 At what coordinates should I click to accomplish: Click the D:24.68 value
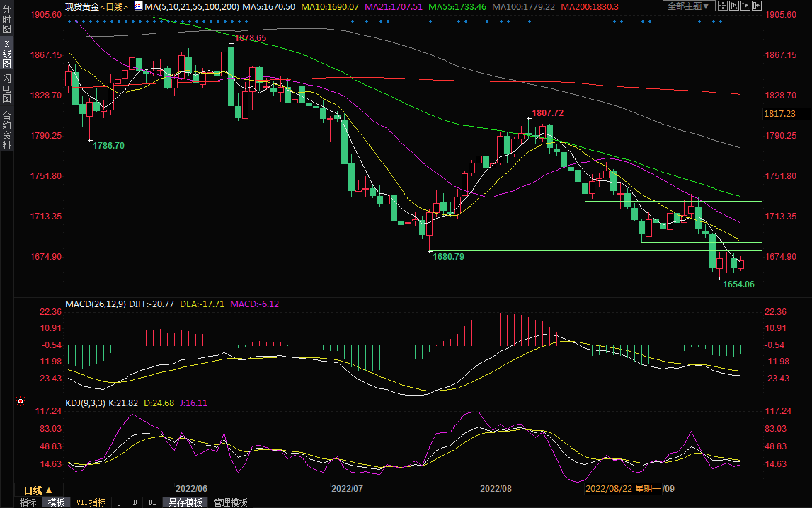(x=159, y=403)
